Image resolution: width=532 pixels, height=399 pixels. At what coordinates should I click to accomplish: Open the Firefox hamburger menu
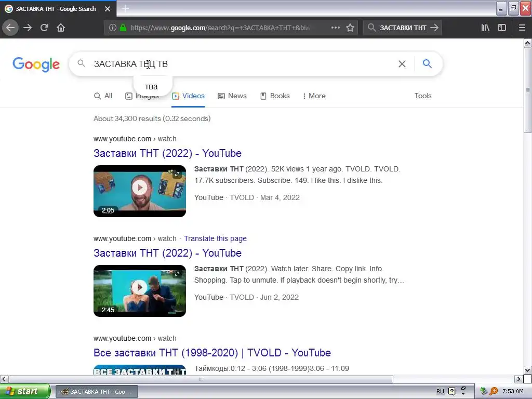tap(522, 28)
